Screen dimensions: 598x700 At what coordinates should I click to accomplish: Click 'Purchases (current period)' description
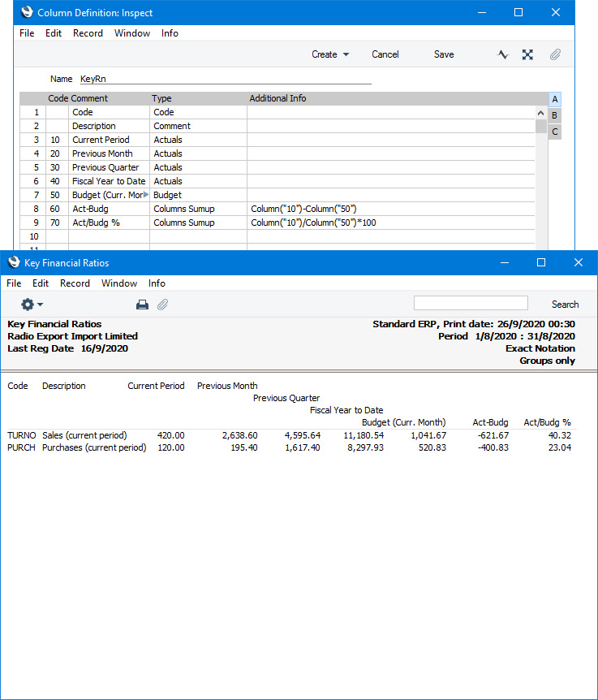click(x=94, y=447)
